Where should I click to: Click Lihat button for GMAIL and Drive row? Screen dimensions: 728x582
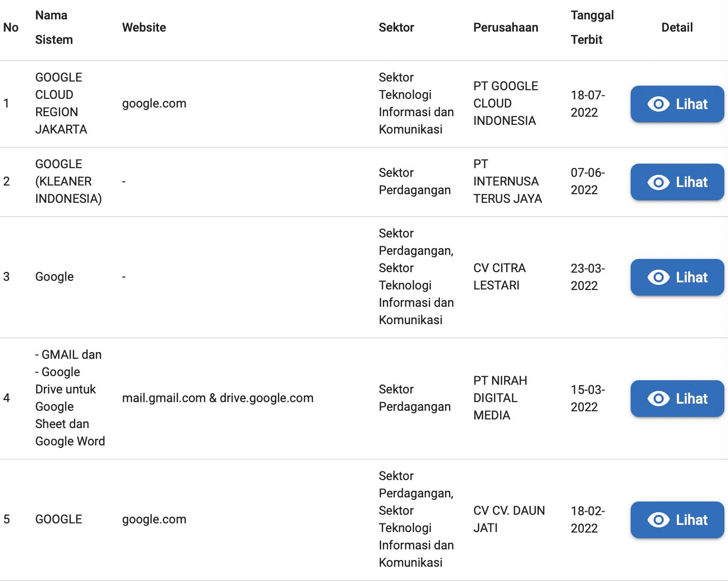click(677, 399)
